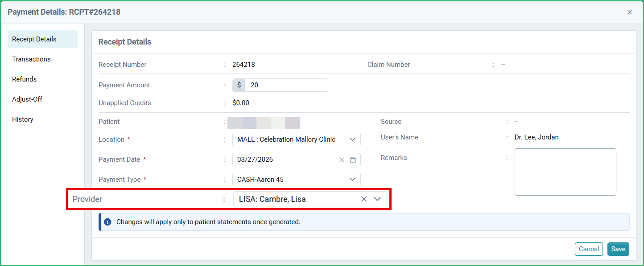This screenshot has height=266, width=644.
Task: Open the Transactions tab
Action: tap(42, 59)
